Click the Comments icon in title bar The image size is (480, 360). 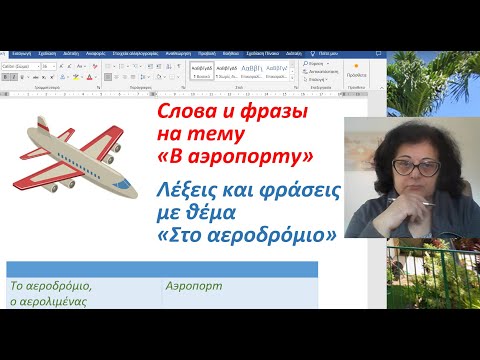tap(378, 53)
